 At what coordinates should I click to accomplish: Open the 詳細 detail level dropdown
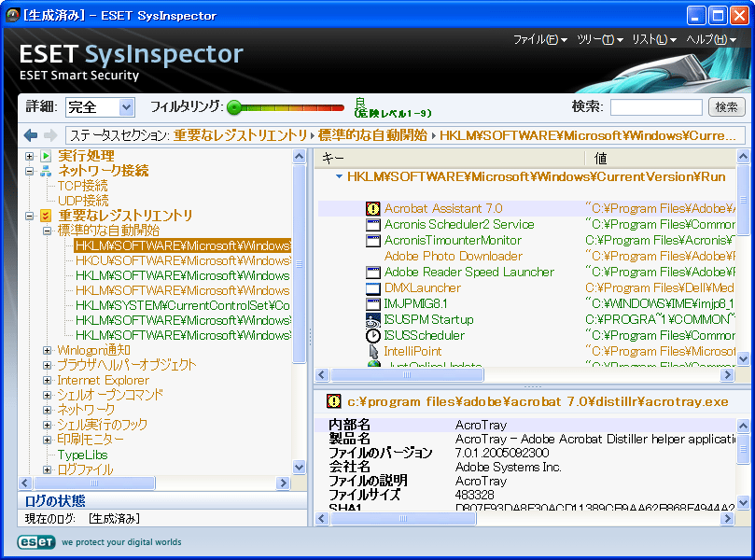126,107
